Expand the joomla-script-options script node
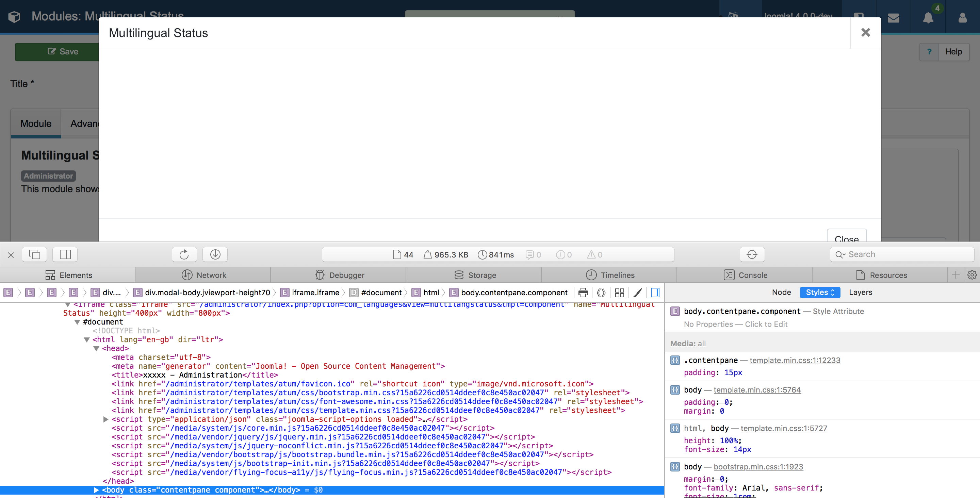The height and width of the screenshot is (498, 980). [x=106, y=419]
